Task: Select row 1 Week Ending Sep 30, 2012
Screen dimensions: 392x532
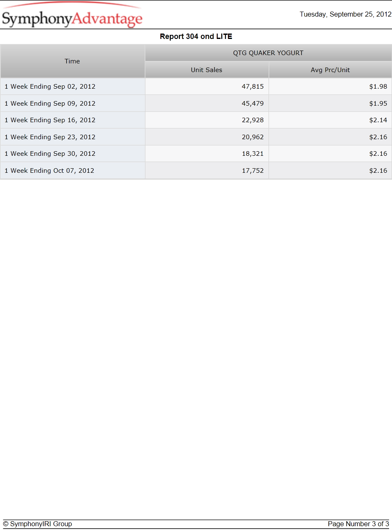Action: tap(196, 154)
